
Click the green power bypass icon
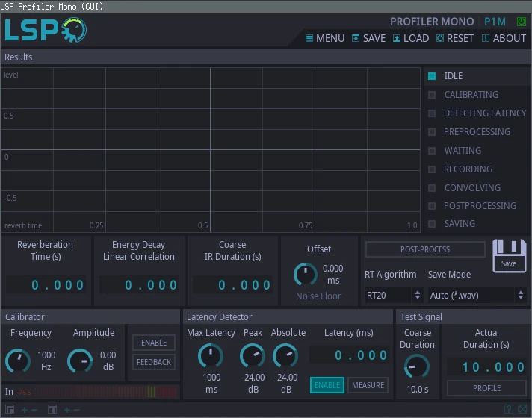point(521,22)
